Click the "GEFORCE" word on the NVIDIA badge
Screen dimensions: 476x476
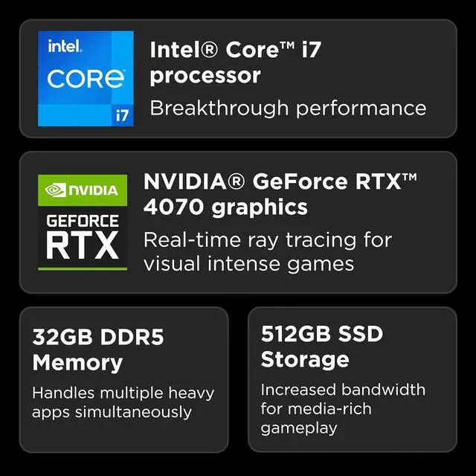tap(83, 221)
